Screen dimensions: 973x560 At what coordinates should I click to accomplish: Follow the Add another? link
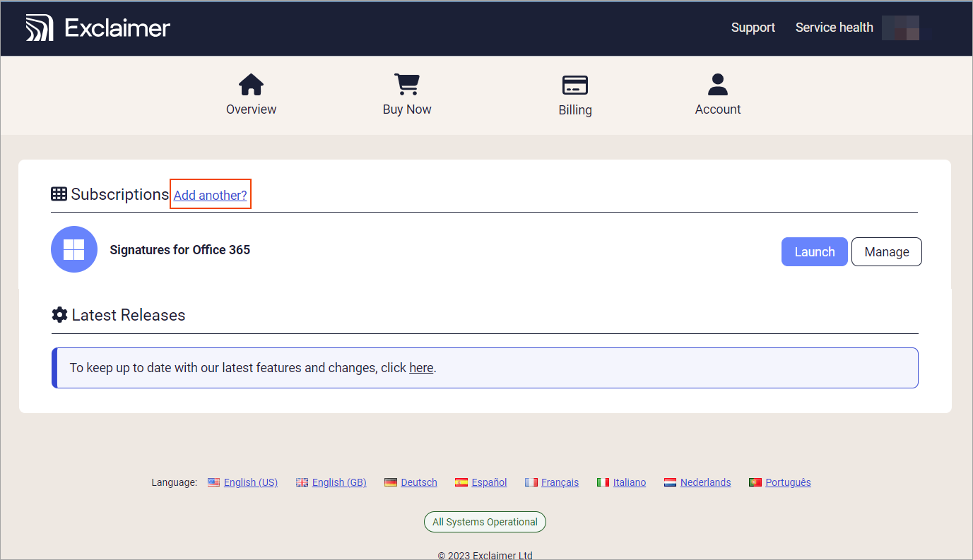click(x=210, y=193)
